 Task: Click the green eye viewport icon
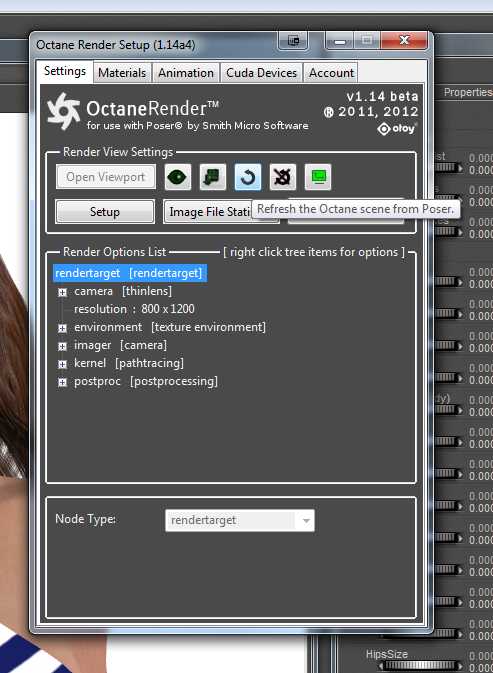point(178,177)
